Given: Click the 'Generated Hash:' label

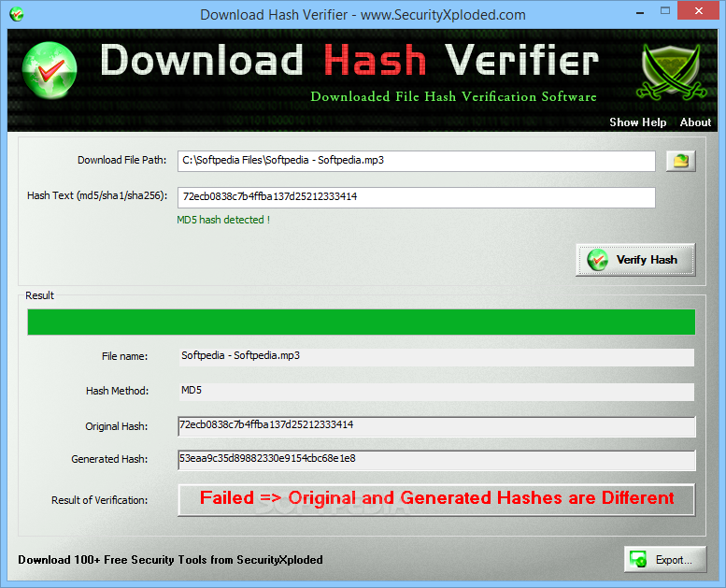Looking at the screenshot, I should click(109, 459).
